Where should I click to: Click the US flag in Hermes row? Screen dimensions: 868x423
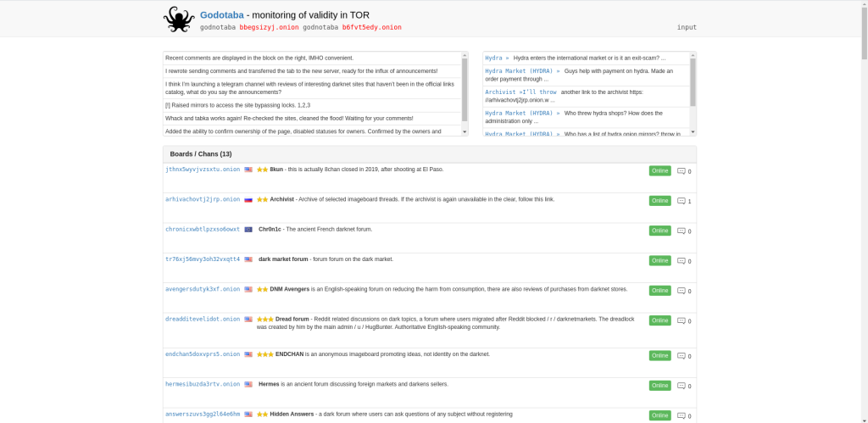coord(248,385)
